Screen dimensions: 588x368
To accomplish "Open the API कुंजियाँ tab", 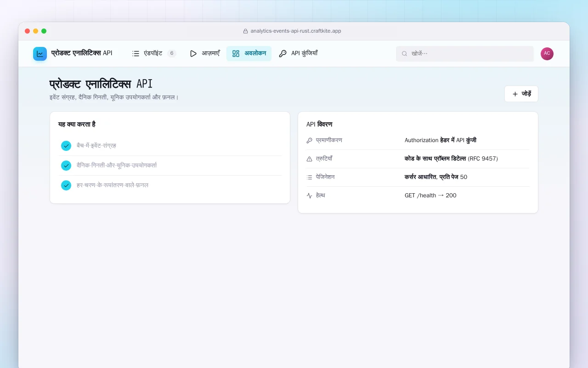I will coord(298,53).
